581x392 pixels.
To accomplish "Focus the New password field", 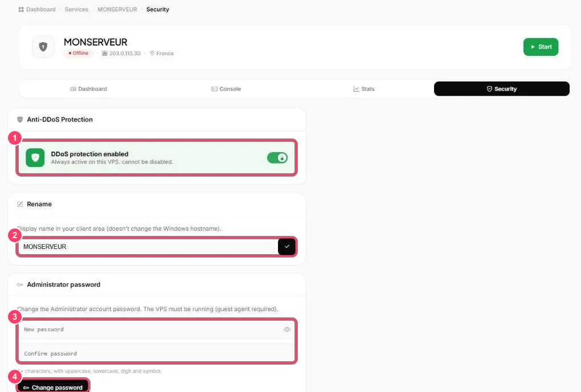I will coord(157,329).
